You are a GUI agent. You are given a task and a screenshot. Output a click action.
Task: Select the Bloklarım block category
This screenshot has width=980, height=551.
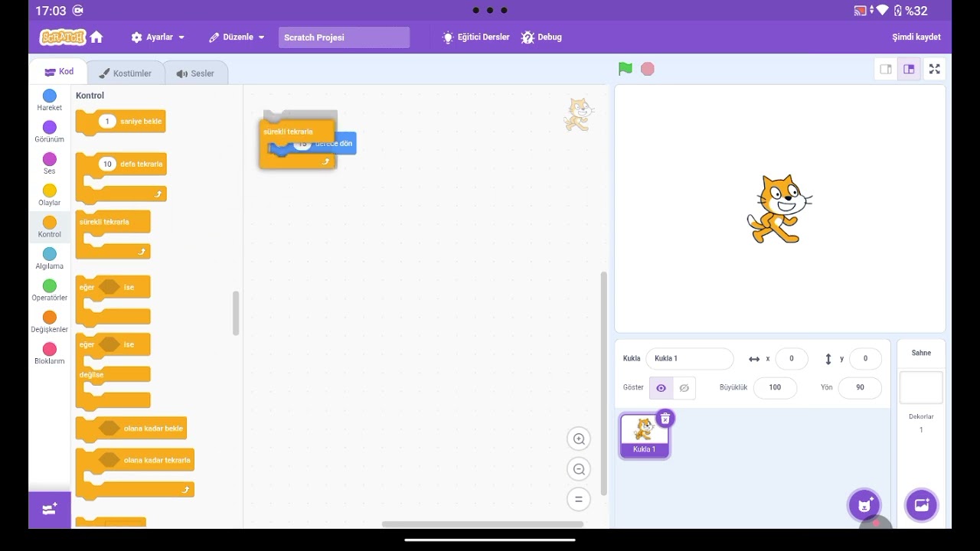(x=50, y=354)
